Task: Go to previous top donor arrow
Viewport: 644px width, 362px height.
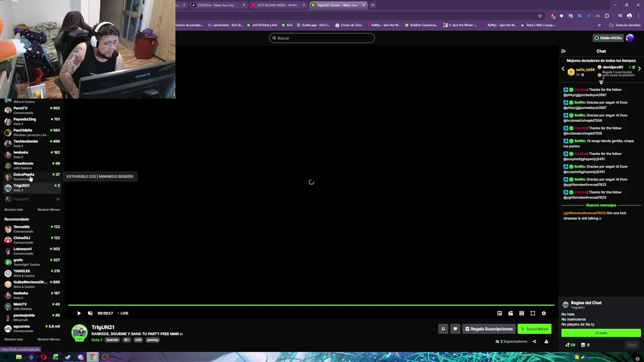Action: (563, 69)
